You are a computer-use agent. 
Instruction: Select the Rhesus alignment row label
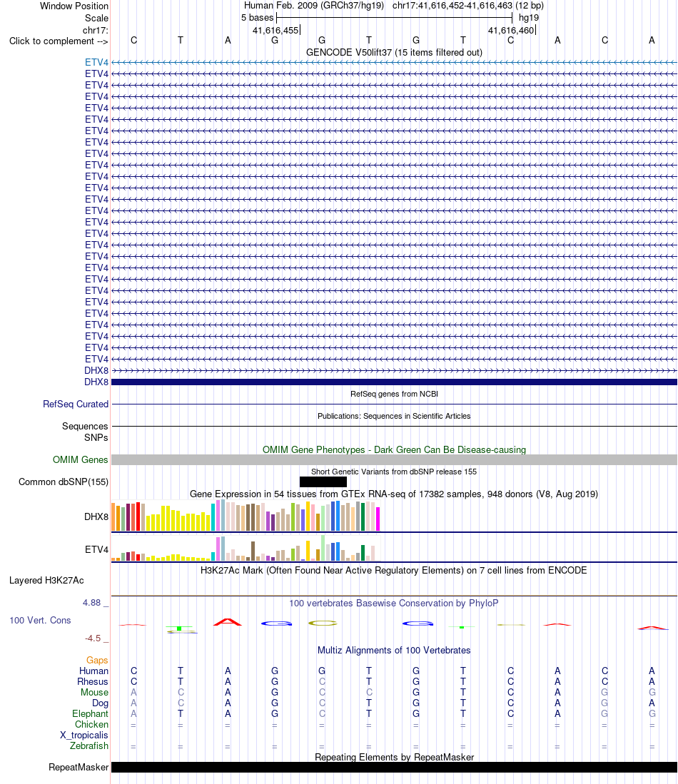93,681
